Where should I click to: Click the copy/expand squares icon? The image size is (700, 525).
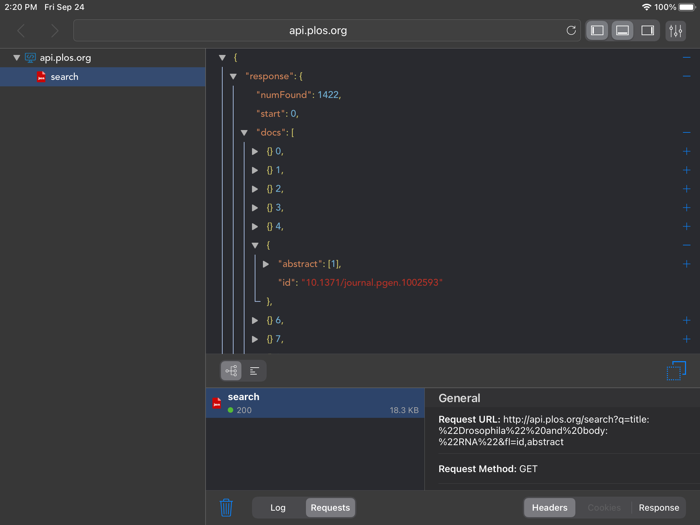[676, 371]
